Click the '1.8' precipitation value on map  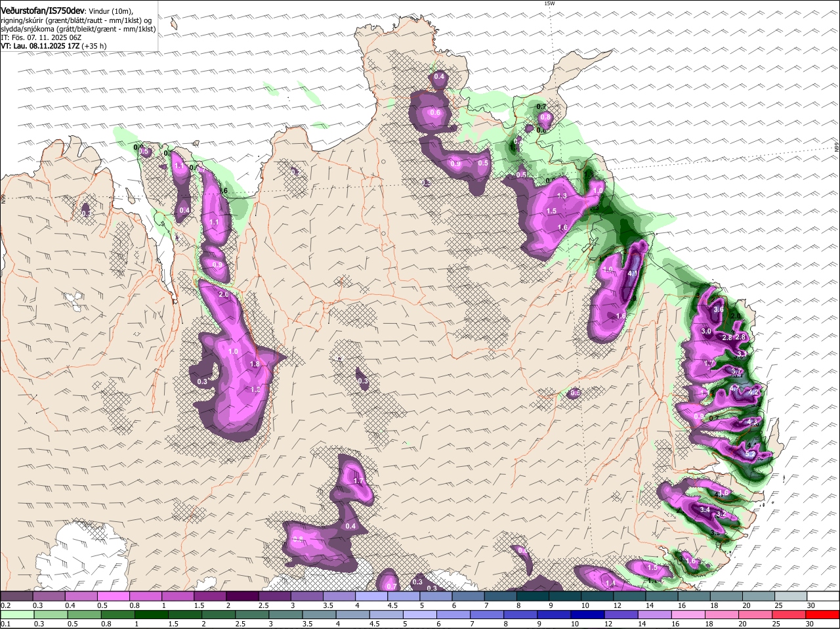pyautogui.click(x=255, y=364)
